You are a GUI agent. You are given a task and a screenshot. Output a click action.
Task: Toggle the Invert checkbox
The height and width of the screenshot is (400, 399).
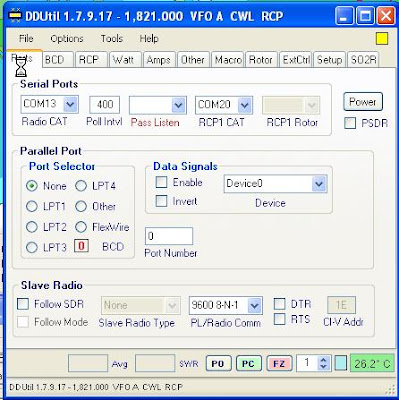tap(162, 201)
